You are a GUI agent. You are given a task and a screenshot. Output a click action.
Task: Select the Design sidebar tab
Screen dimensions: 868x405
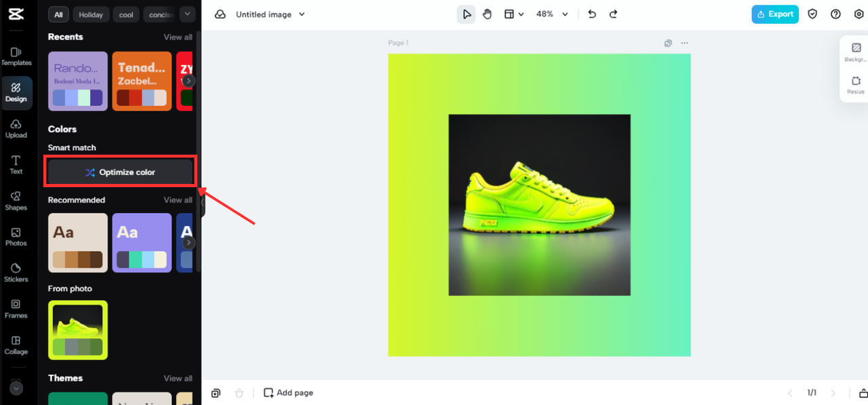coord(16,92)
